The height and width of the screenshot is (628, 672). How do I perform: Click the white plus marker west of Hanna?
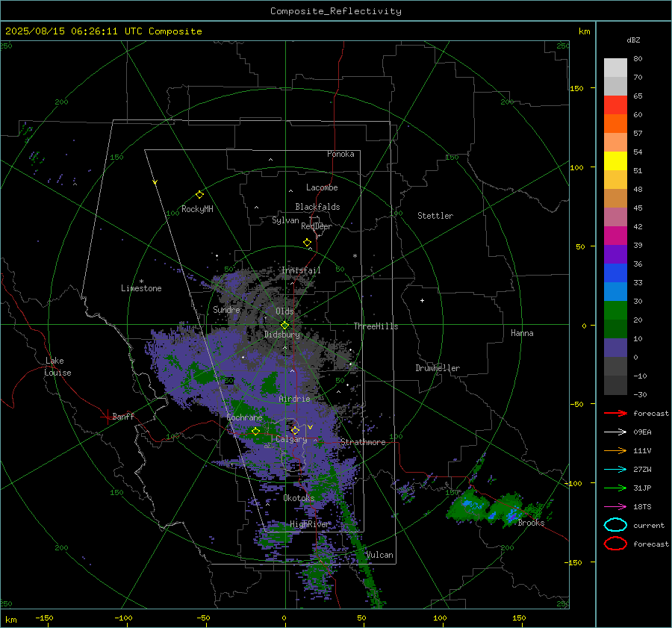(422, 300)
